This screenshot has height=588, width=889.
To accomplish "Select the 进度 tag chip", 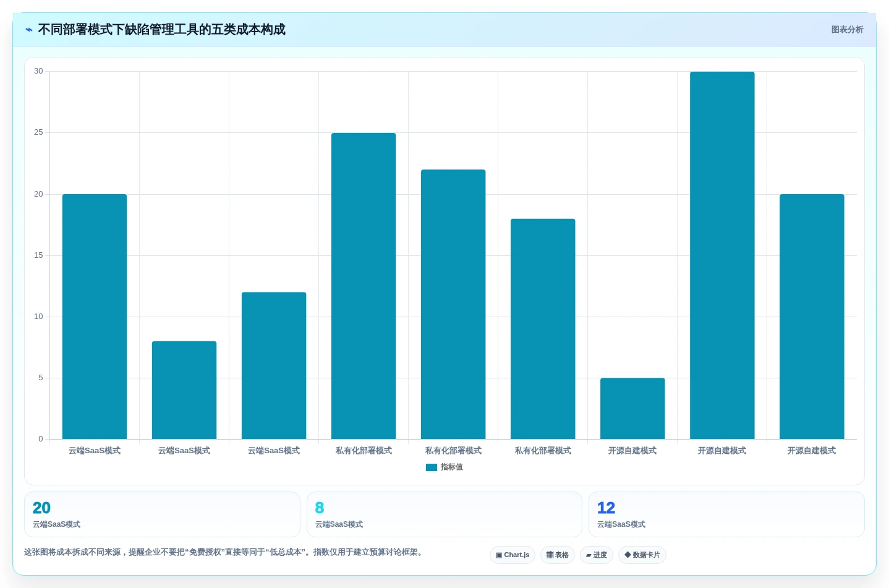I will pyautogui.click(x=597, y=555).
